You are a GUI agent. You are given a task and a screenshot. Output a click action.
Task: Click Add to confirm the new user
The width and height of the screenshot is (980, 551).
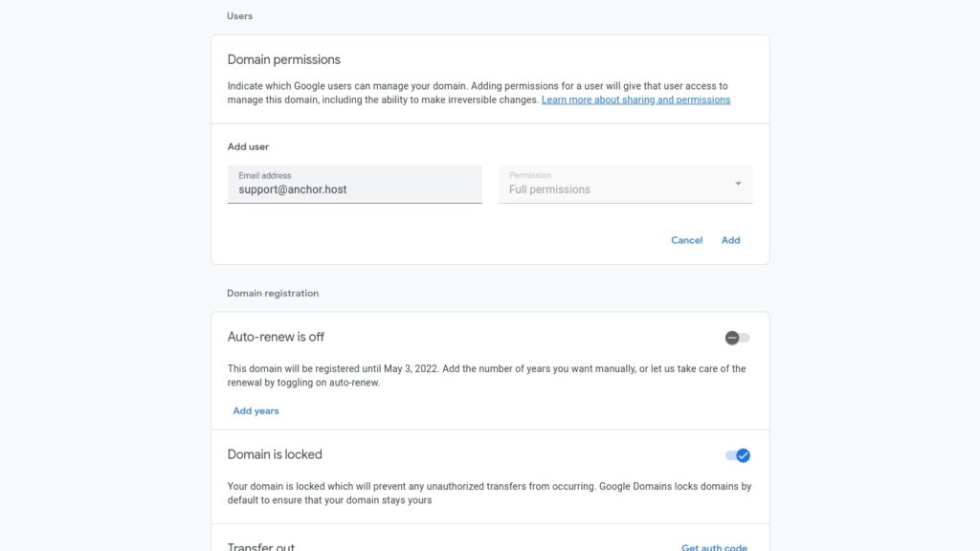click(730, 240)
